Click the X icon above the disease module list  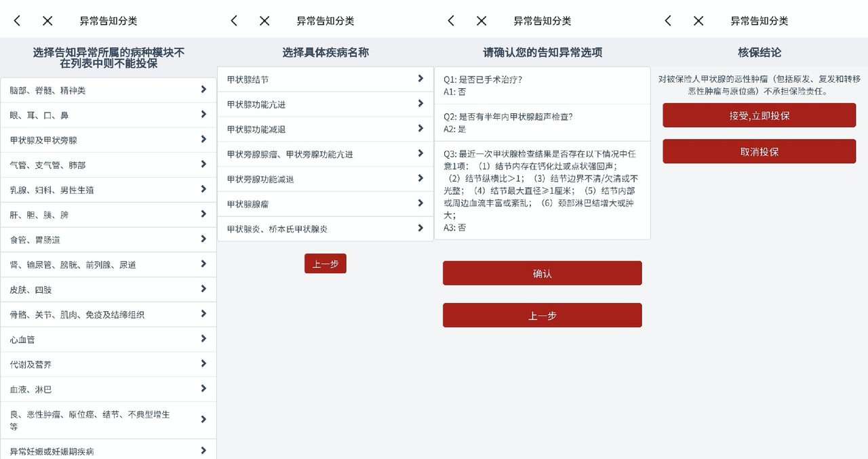pyautogui.click(x=47, y=21)
